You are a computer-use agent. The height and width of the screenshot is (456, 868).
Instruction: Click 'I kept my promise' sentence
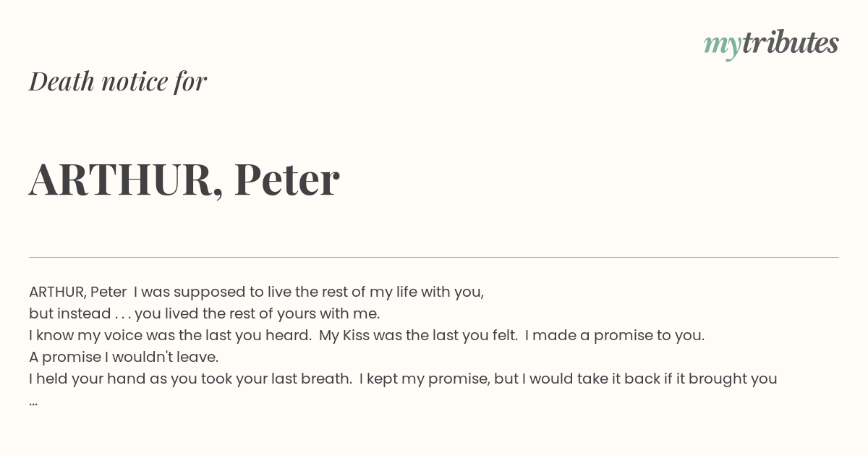click(424, 379)
